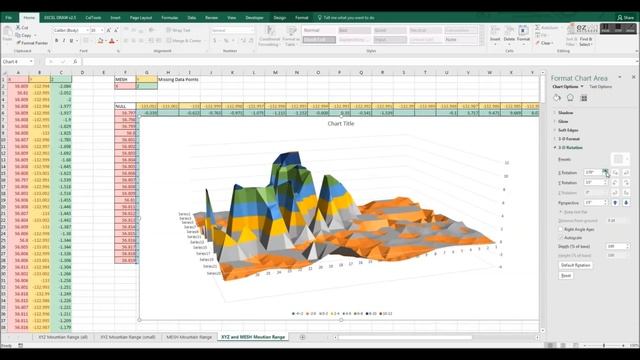Open Name Box dropdown showing Chart 4

pyautogui.click(x=31, y=62)
